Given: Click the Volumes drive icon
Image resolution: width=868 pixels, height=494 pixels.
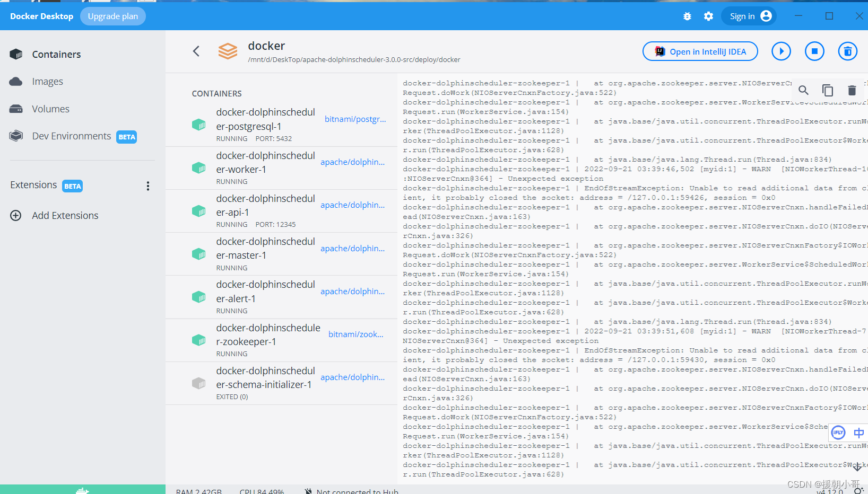Looking at the screenshot, I should point(16,109).
